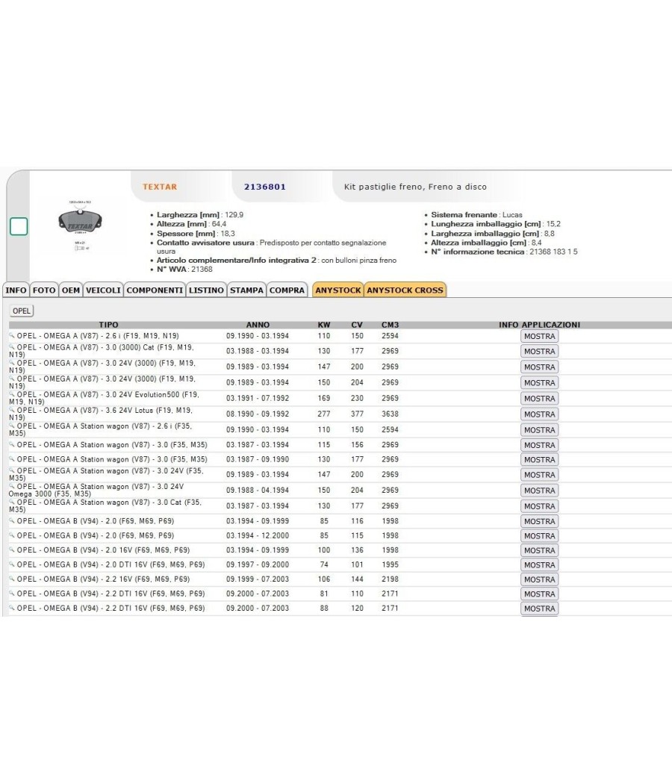This screenshot has width=672, height=784.
Task: Click MOSTRA for Omega A 3.0 24V 147 kW
Action: tap(540, 367)
